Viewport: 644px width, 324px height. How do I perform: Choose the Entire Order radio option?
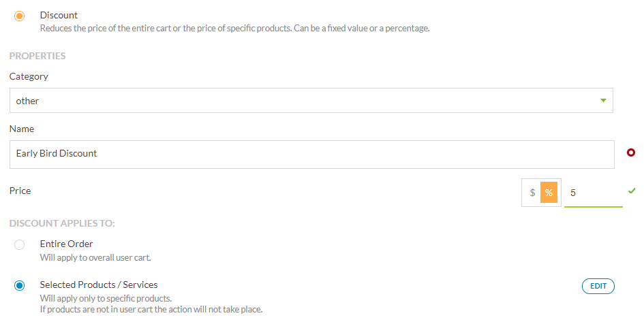(x=19, y=244)
